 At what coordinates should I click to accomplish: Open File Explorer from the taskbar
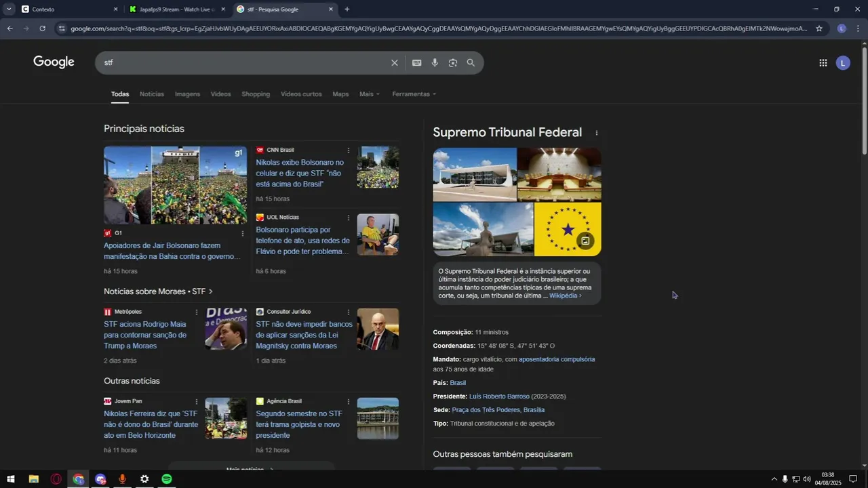click(33, 479)
